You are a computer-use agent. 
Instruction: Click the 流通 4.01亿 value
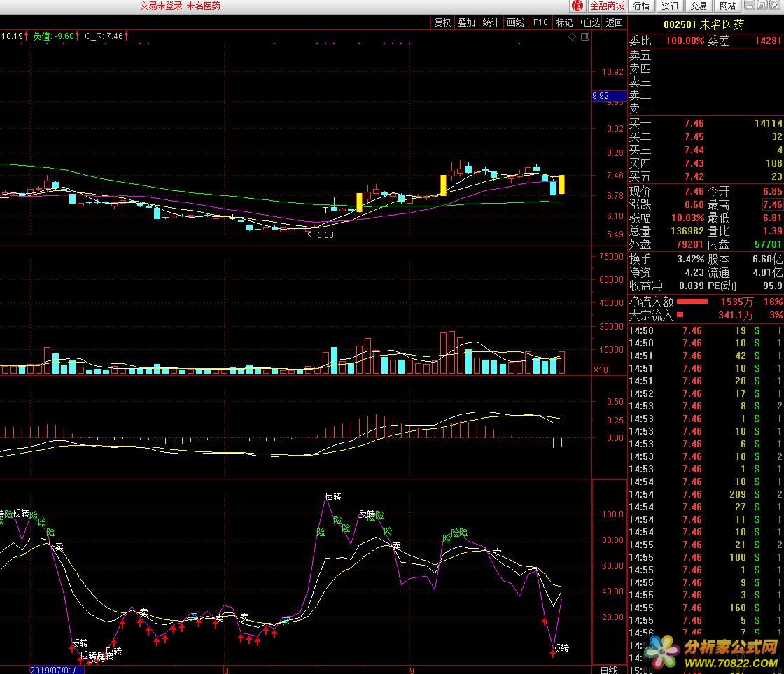767,273
